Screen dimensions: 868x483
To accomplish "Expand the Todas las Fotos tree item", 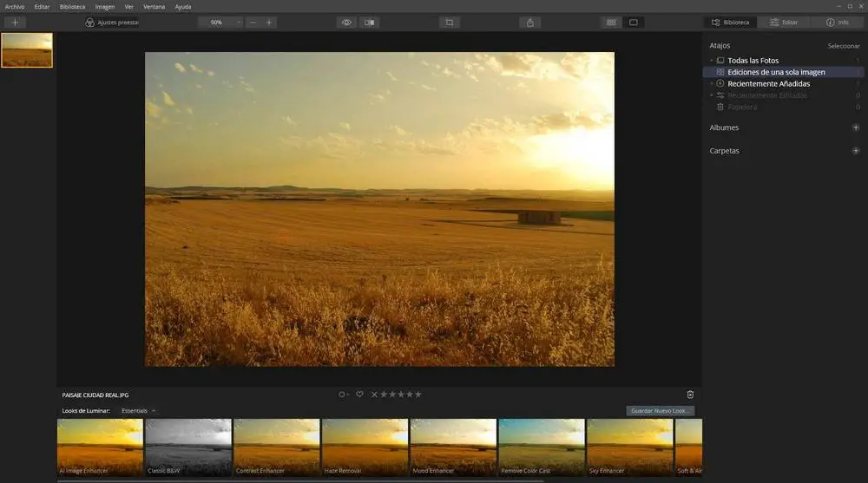I will click(x=711, y=61).
